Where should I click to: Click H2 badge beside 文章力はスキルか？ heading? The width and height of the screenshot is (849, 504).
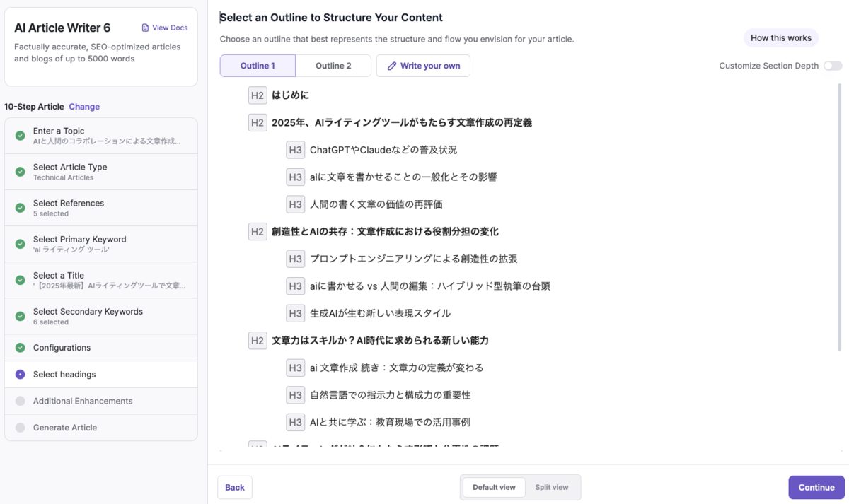click(x=258, y=340)
